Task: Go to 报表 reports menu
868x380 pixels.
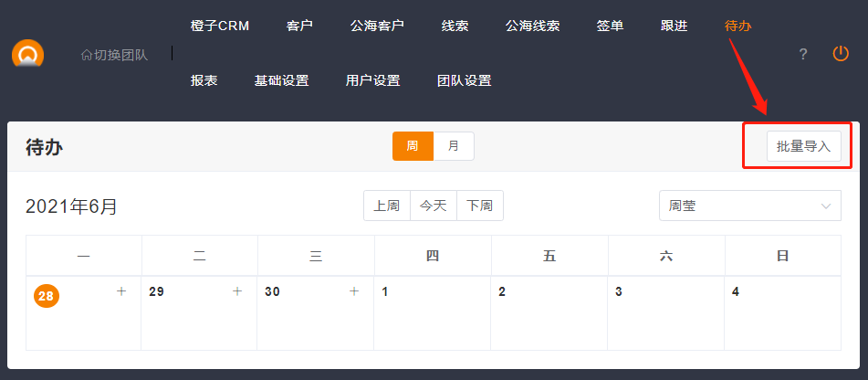Action: (204, 80)
